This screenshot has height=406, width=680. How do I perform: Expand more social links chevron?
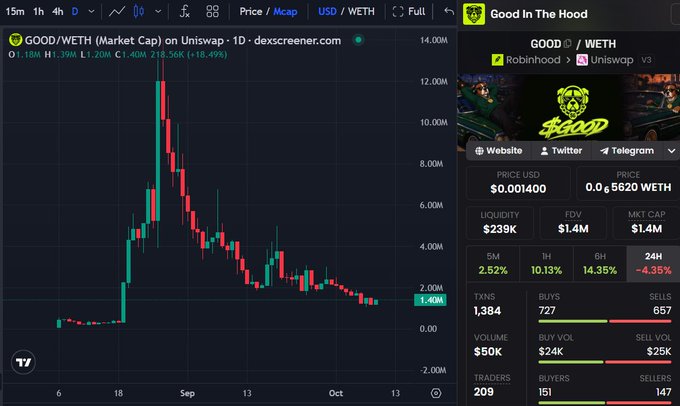[x=671, y=151]
